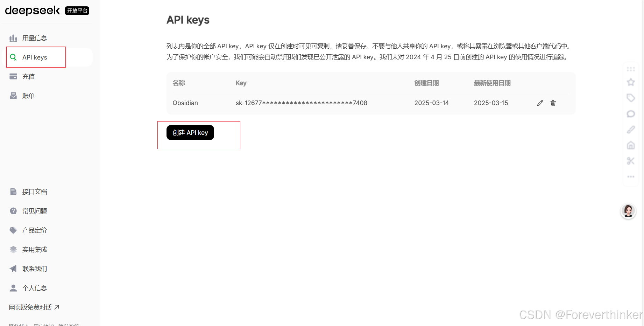Click the 2025-03-14 creation date
Image resolution: width=644 pixels, height=326 pixels.
pyautogui.click(x=432, y=103)
